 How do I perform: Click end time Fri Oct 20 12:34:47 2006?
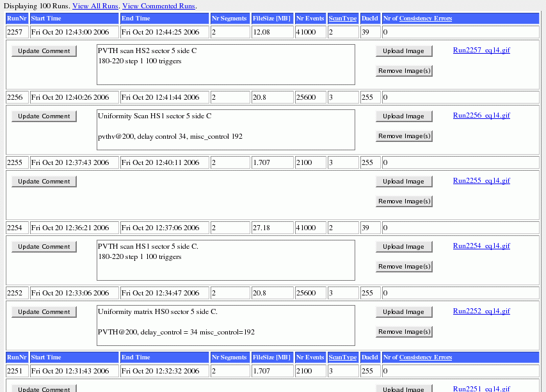click(165, 293)
